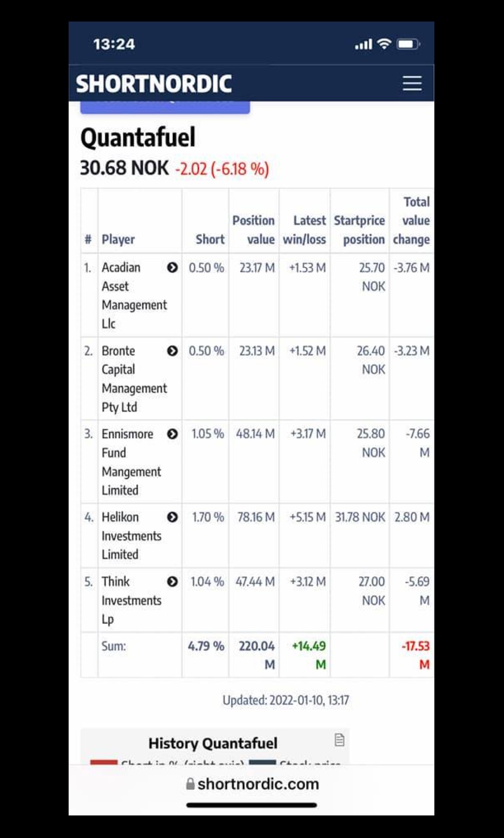Tap the partially hidden blue button
The width and height of the screenshot is (504, 838).
[165, 107]
